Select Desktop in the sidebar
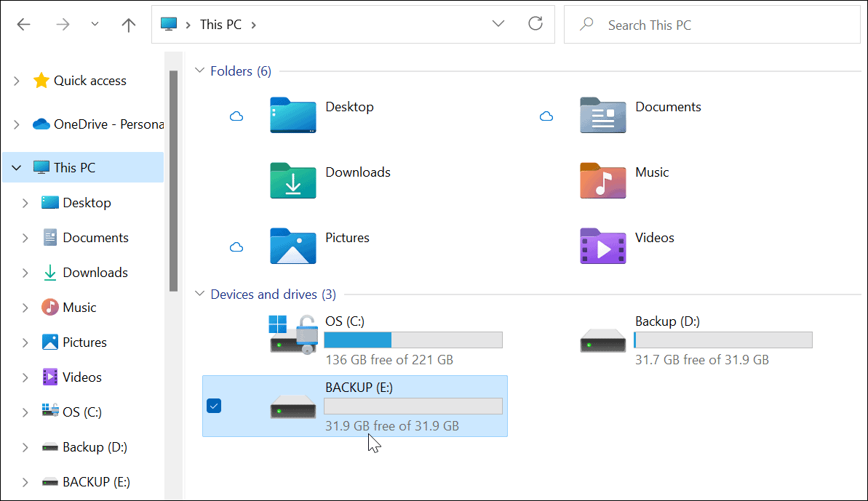868x501 pixels. (87, 202)
